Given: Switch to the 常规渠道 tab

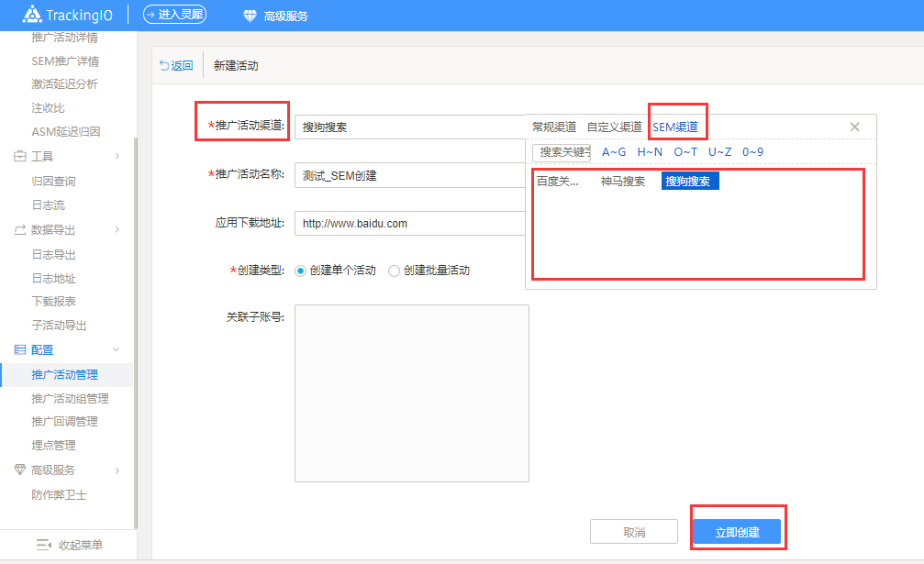Looking at the screenshot, I should 554,127.
